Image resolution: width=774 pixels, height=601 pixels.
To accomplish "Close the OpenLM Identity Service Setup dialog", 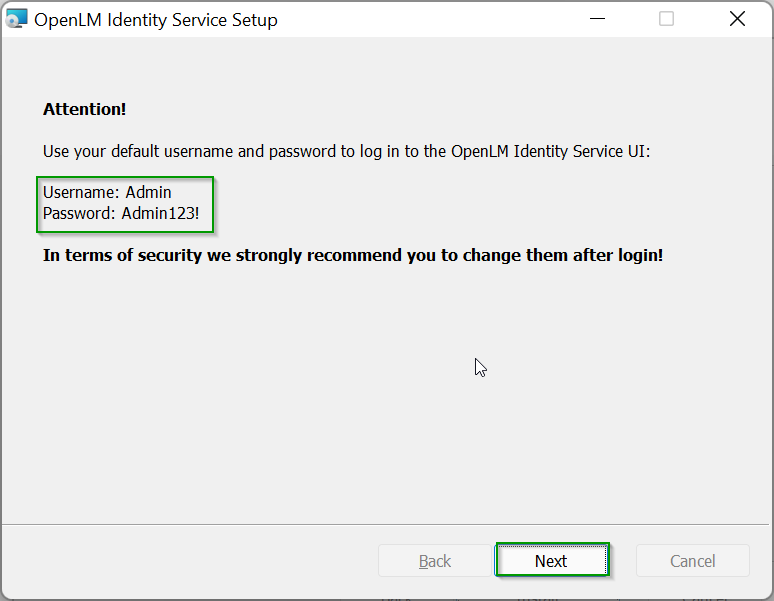I will 737,19.
